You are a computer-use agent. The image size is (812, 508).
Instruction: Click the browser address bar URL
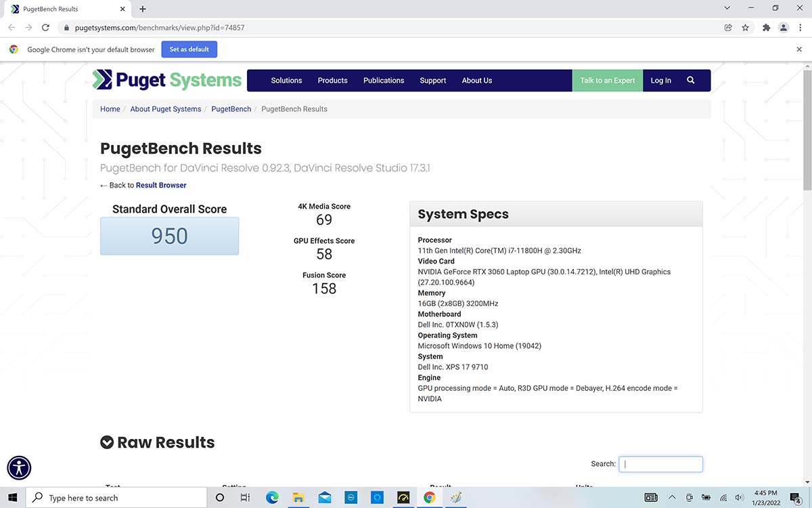159,28
